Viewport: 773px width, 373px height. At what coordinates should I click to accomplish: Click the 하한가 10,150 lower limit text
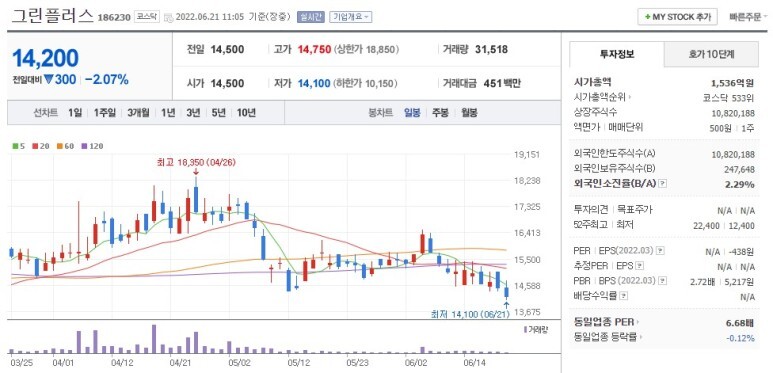(365, 83)
